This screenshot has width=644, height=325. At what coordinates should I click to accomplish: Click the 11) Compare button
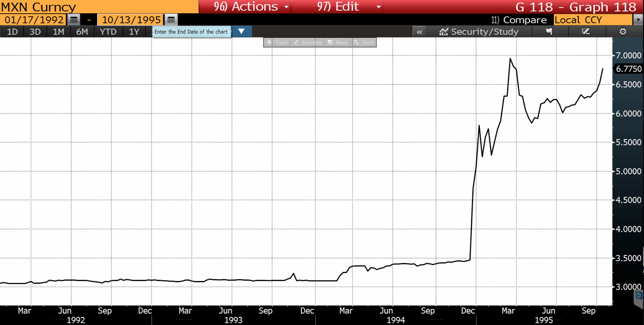pyautogui.click(x=519, y=20)
